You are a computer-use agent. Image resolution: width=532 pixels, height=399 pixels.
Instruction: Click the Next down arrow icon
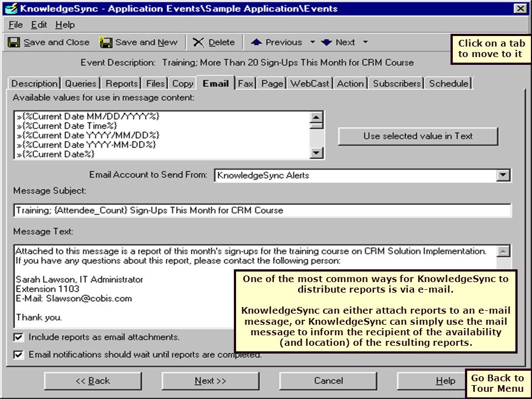click(326, 42)
